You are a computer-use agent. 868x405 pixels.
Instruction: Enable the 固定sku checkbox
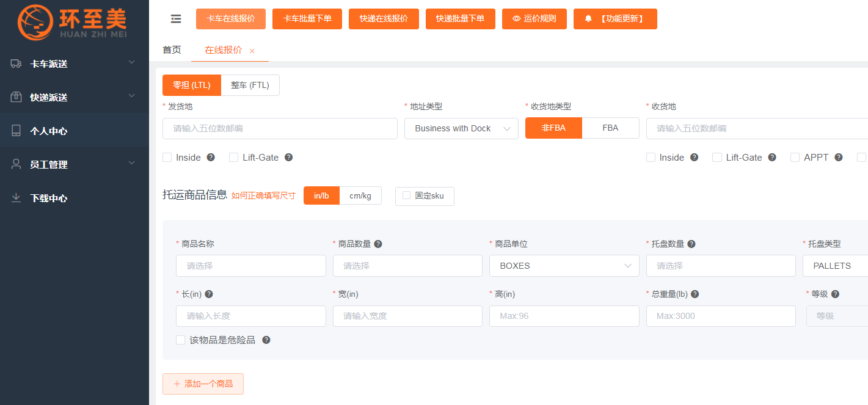(407, 195)
